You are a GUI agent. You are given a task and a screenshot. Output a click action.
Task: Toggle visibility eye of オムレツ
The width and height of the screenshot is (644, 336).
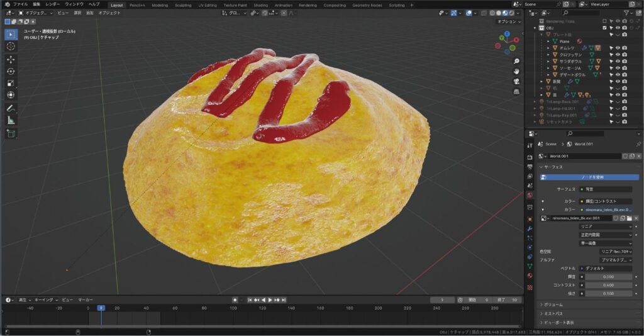(x=618, y=48)
